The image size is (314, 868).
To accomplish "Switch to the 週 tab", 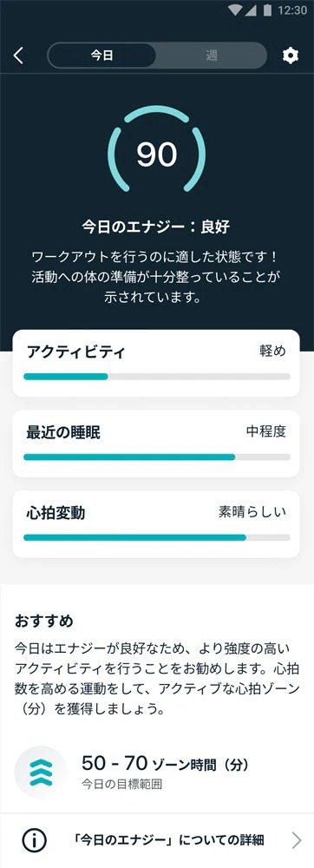I will coord(211,56).
